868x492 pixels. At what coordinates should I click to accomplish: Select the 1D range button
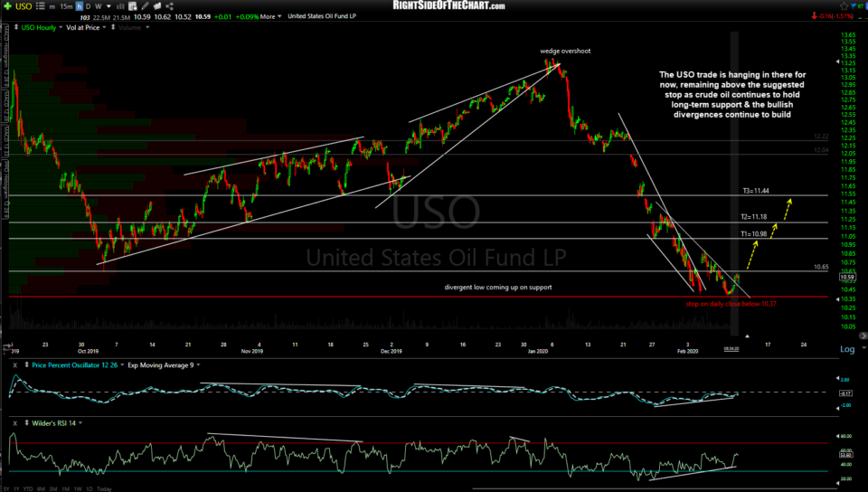click(x=90, y=488)
